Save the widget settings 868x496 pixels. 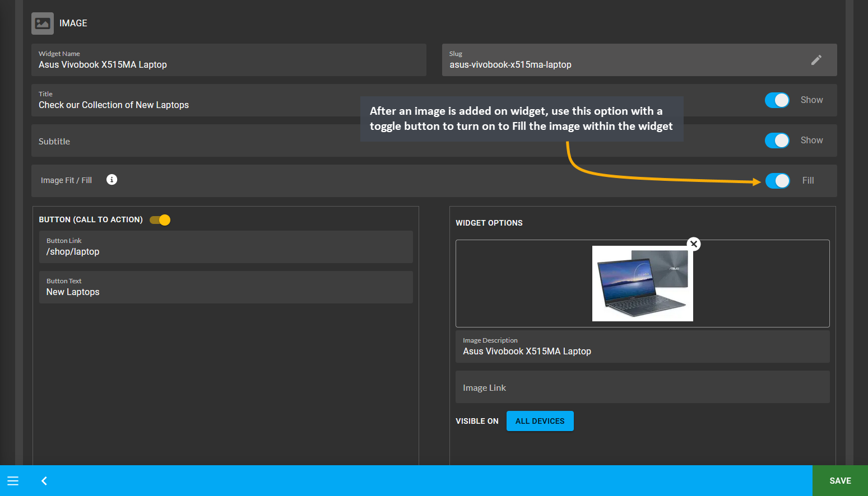(840, 481)
